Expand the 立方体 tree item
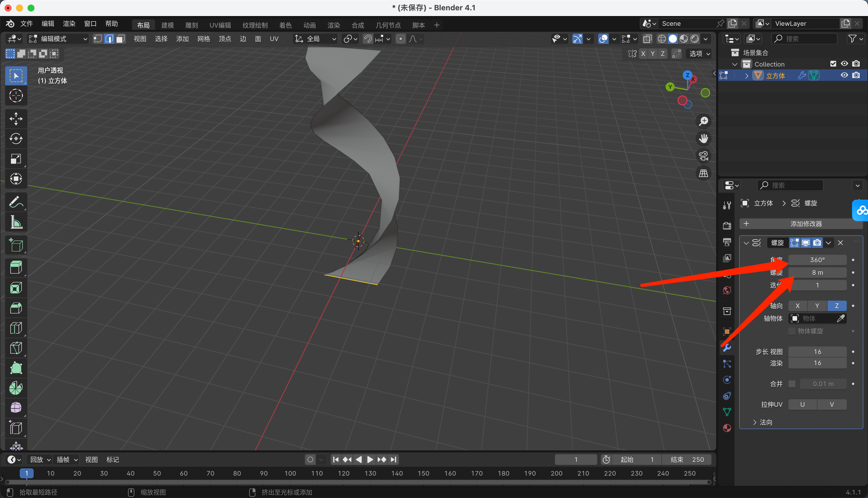This screenshot has width=868, height=498. [x=747, y=76]
